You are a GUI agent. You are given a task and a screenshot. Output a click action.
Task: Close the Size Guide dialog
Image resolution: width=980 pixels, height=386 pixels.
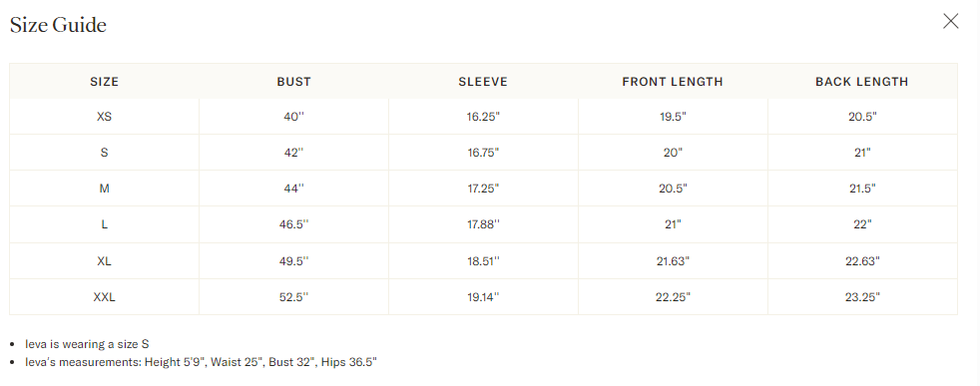[951, 21]
